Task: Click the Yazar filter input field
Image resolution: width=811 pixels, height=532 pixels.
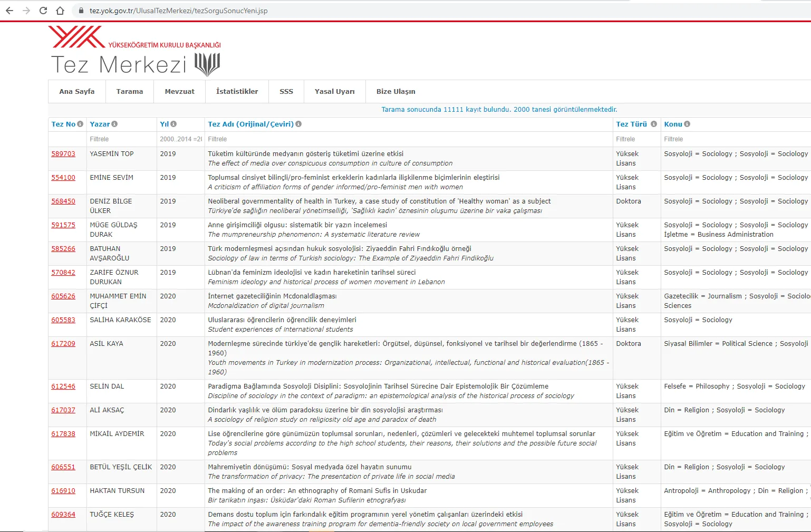Action: click(121, 139)
